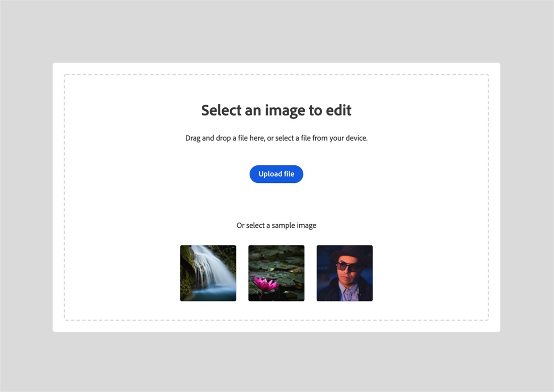Open file picker via blue Upload button
Screen dimensions: 554x392
click(276, 174)
